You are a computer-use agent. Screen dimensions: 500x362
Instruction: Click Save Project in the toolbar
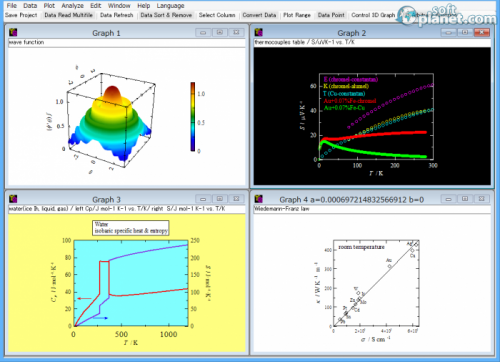coord(21,15)
